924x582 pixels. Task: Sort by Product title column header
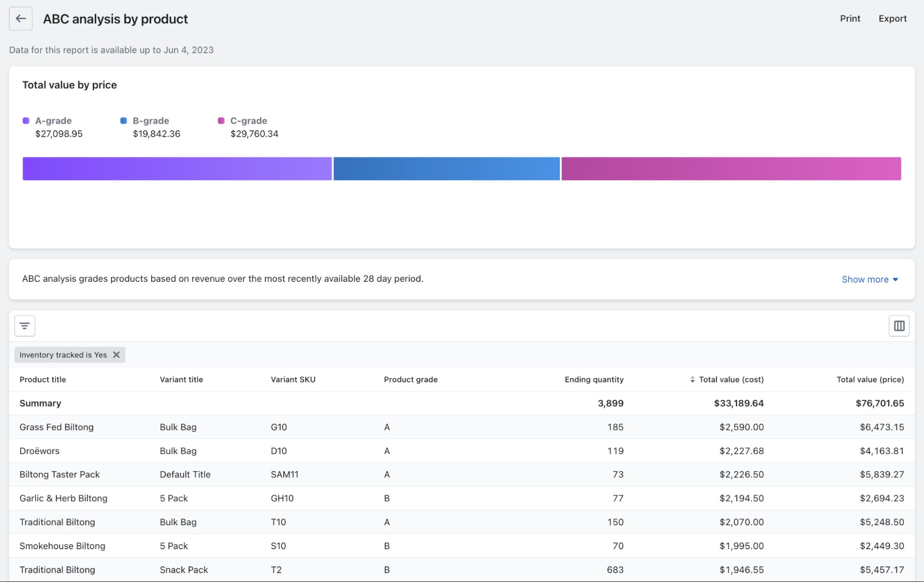click(x=43, y=380)
